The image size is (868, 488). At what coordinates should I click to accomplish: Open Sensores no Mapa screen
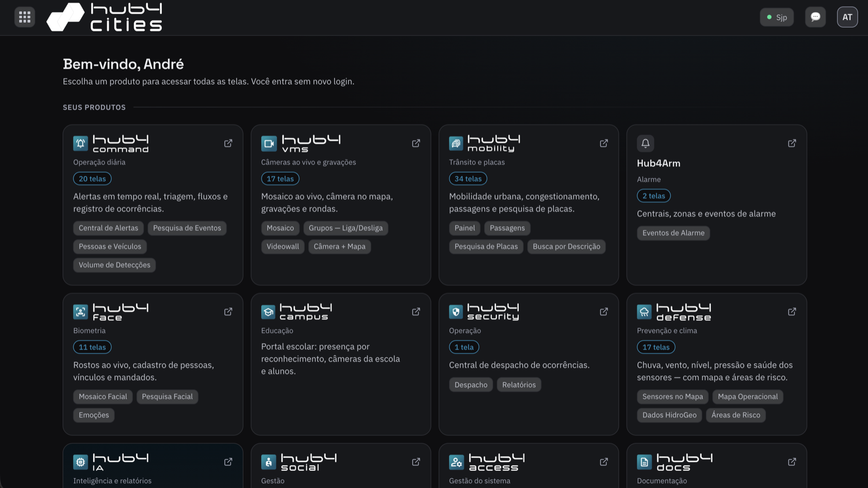point(673,397)
